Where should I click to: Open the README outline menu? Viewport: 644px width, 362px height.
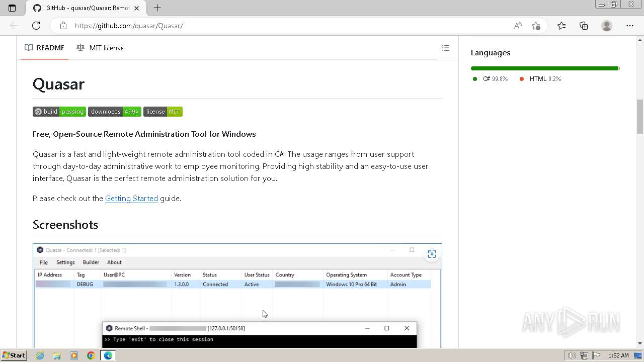[x=445, y=48]
